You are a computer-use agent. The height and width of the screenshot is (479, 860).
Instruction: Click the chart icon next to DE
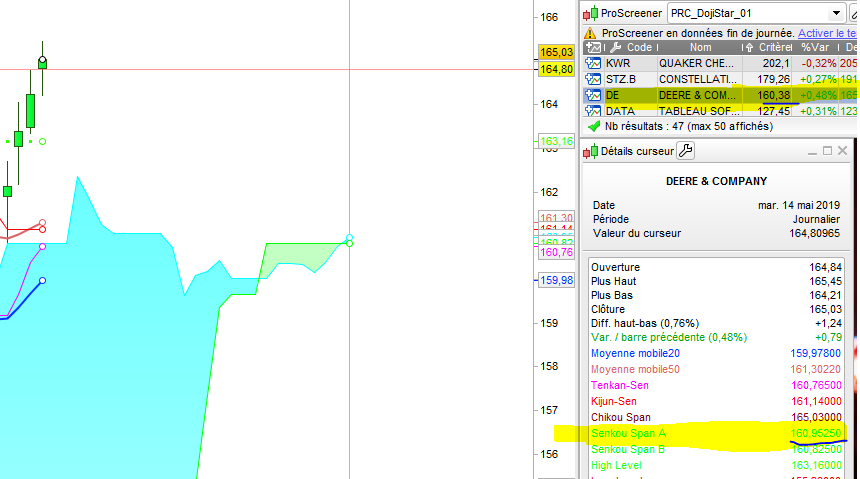click(x=593, y=95)
